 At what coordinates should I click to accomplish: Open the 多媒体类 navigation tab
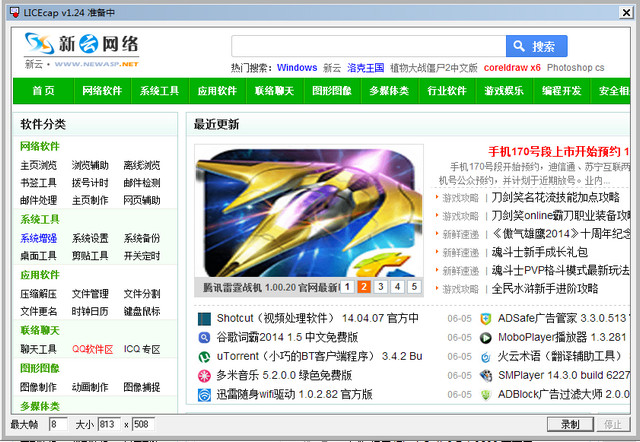389,91
